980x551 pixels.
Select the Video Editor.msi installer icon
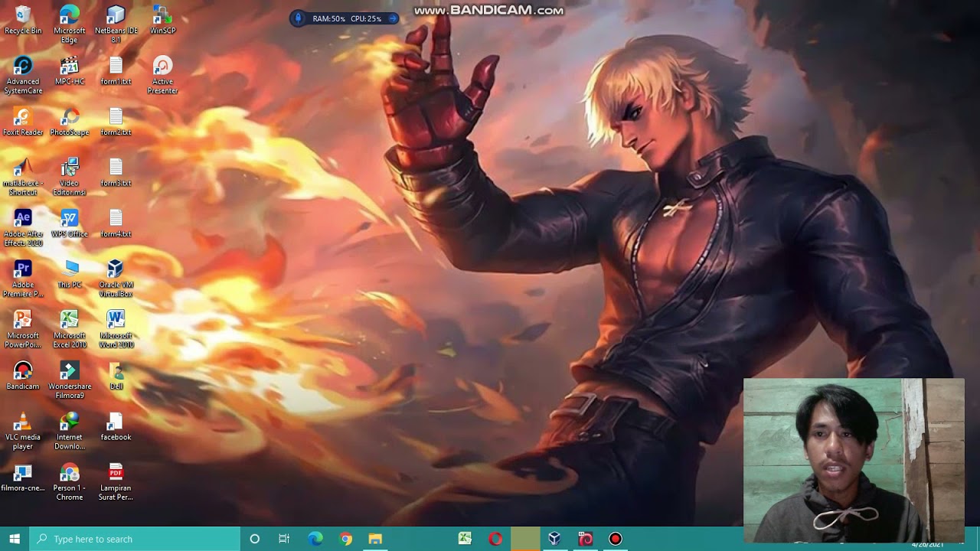click(70, 177)
